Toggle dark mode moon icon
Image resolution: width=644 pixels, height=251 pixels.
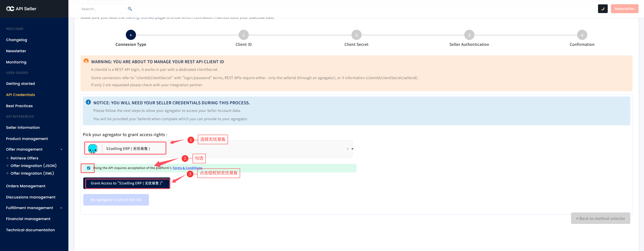pyautogui.click(x=602, y=9)
